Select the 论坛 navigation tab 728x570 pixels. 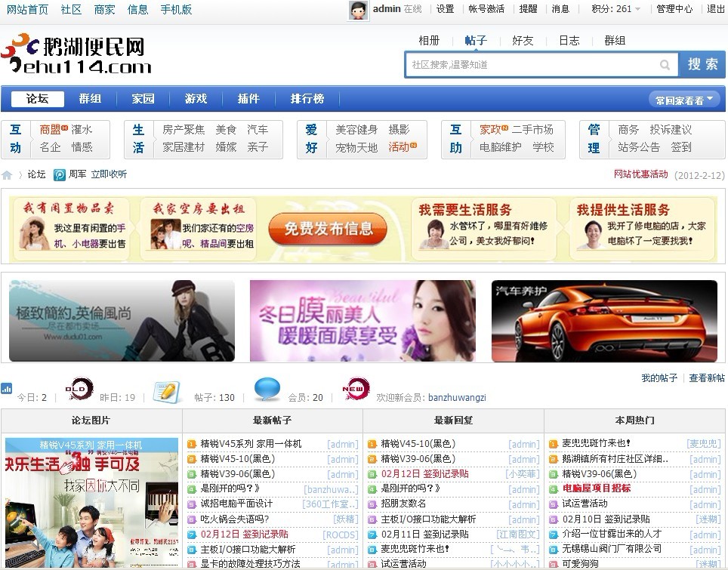(37, 98)
